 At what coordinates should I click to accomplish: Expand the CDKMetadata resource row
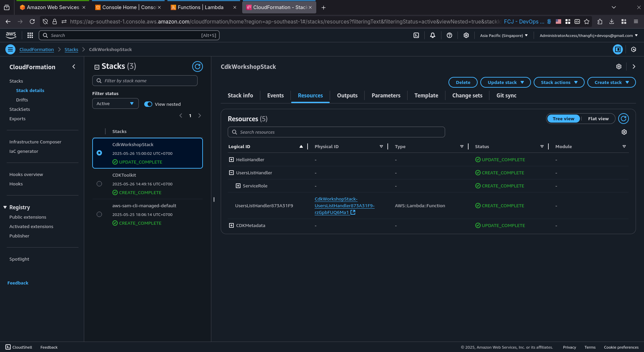pyautogui.click(x=231, y=225)
